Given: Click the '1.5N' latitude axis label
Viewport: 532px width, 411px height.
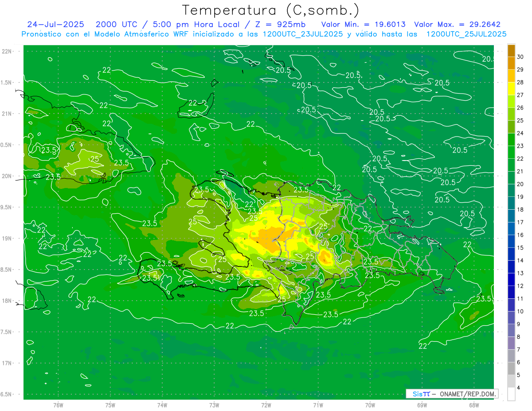Looking at the screenshot, I should pyautogui.click(x=7, y=82).
